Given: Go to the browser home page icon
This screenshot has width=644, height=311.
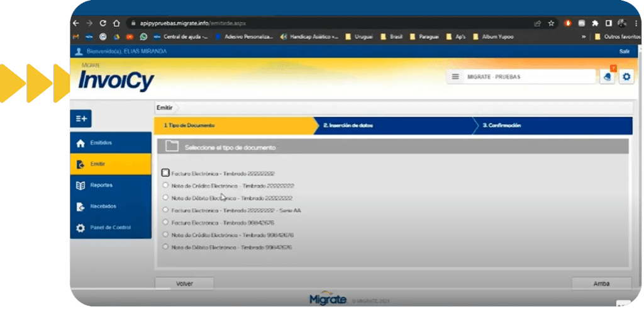Looking at the screenshot, I should click(116, 23).
